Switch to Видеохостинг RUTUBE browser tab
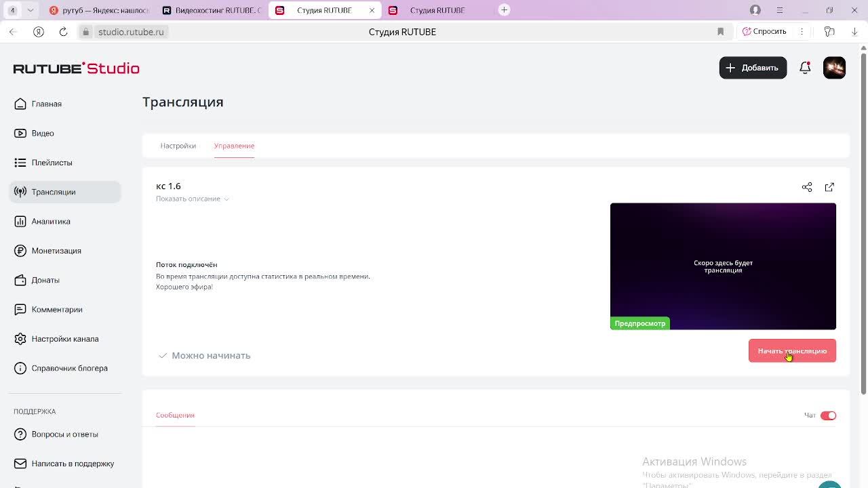The height and width of the screenshot is (488, 868). click(212, 10)
